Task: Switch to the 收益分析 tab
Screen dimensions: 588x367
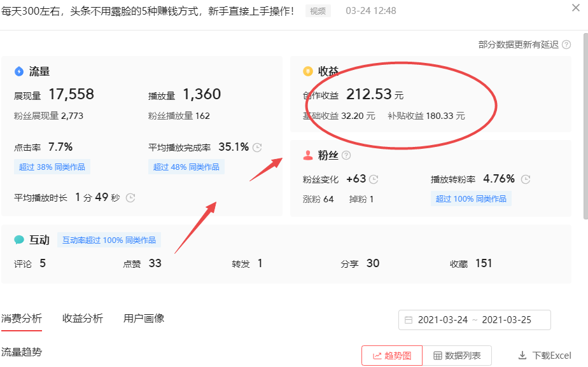Action: click(83, 318)
